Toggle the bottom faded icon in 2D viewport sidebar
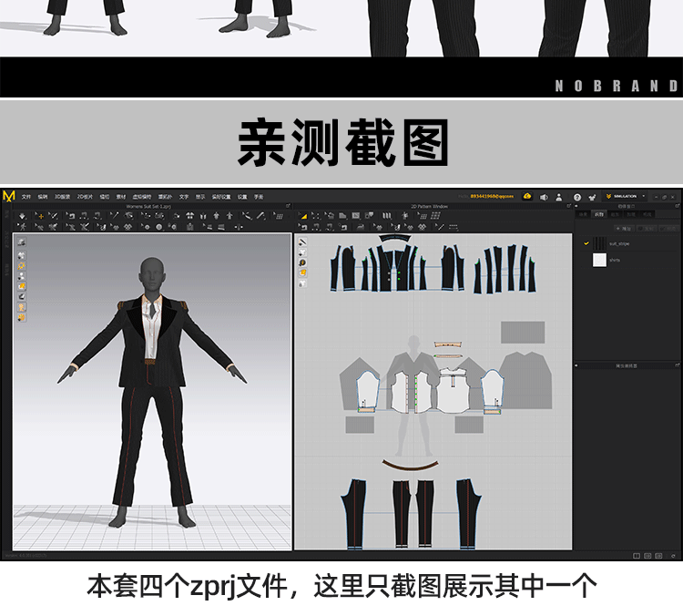This screenshot has height=616, width=683. [302, 283]
